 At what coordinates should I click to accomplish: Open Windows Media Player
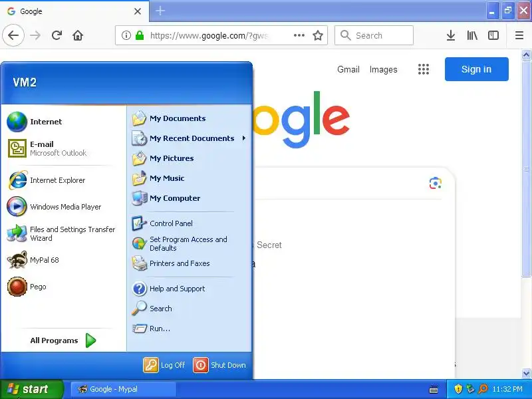(x=64, y=207)
